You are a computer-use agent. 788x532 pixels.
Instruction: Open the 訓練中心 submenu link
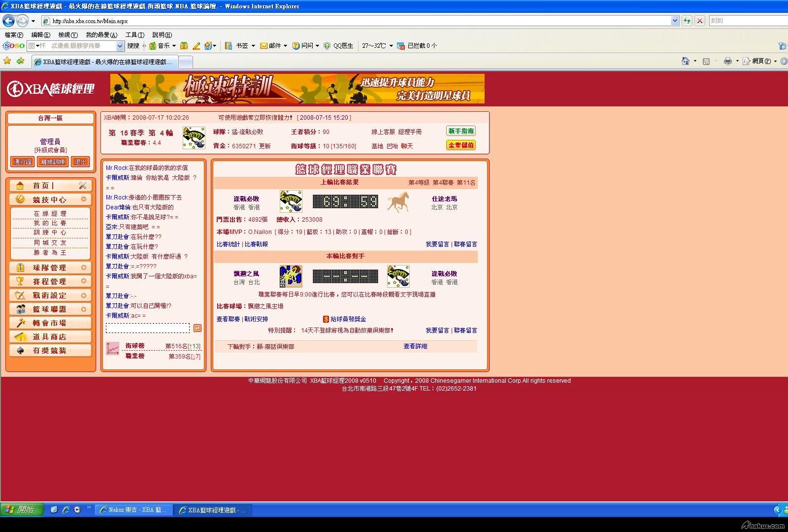tap(50, 233)
